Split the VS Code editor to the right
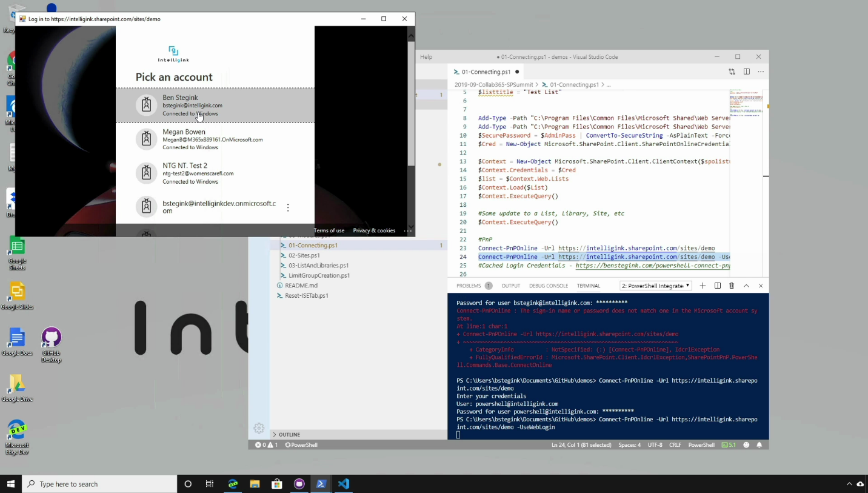This screenshot has width=868, height=493. point(747,72)
